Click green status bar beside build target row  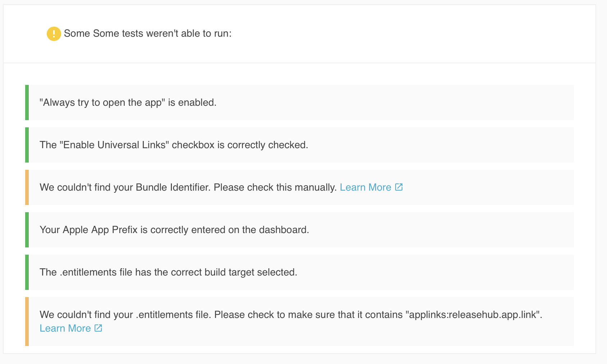27,272
